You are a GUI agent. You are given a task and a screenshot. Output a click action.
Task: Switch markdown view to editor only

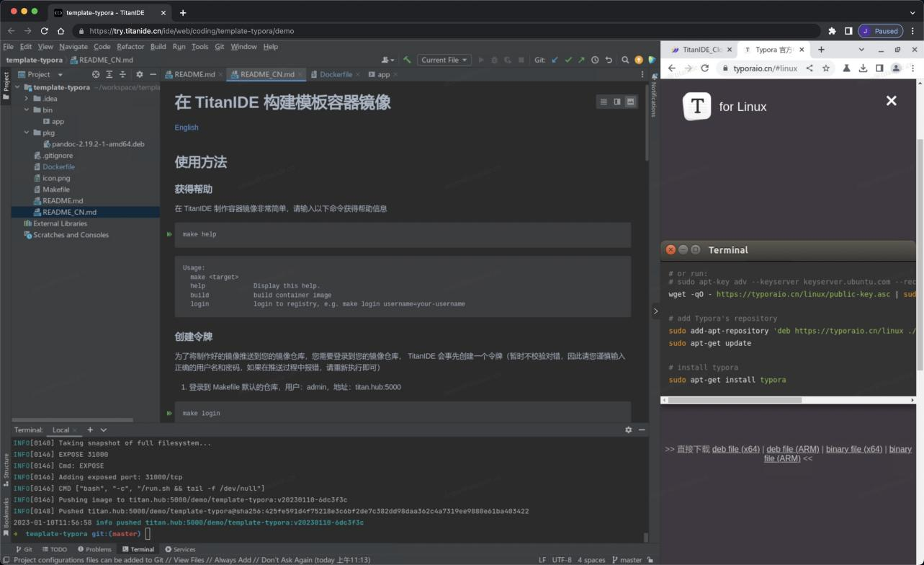tap(604, 102)
